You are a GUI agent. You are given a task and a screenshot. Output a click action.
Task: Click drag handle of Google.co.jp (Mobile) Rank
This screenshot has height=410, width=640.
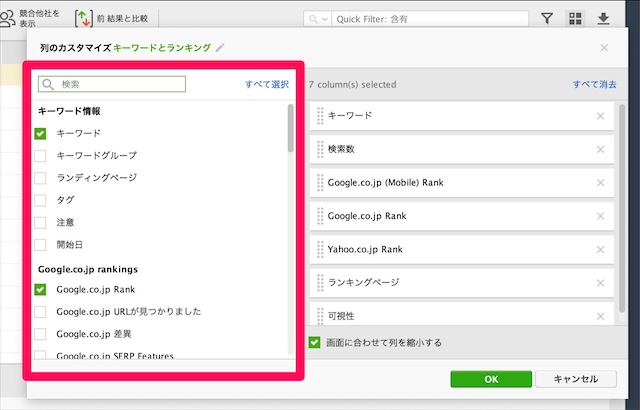pyautogui.click(x=320, y=183)
